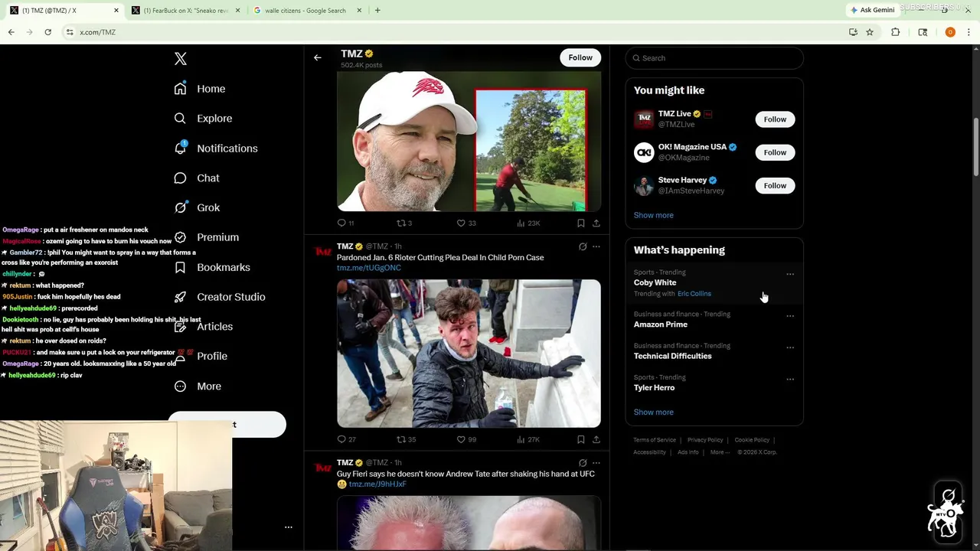Open the tmz.me/J9hHJxF link
The image size is (980, 551).
coord(377,484)
